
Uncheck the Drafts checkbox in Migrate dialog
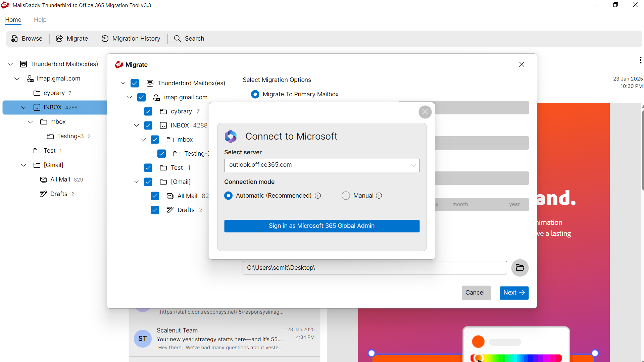[x=155, y=210]
